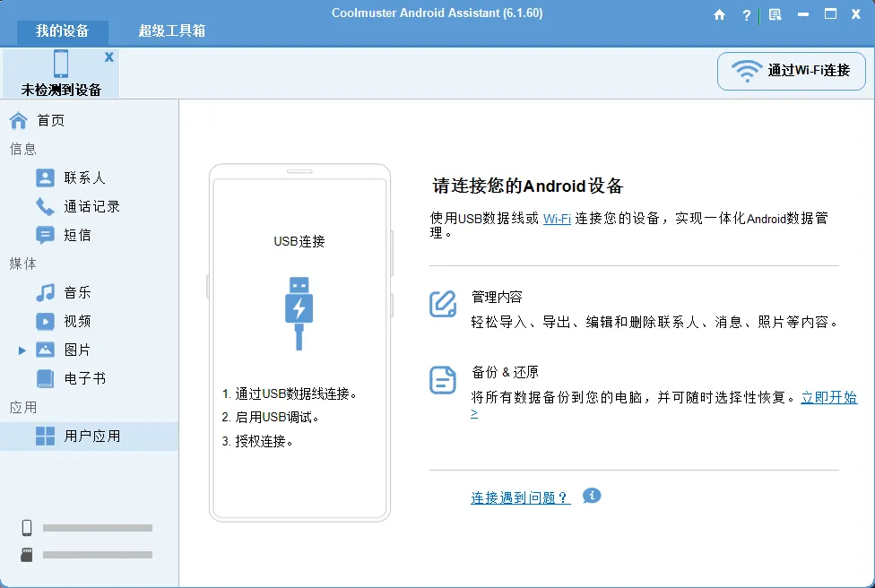Click the 联系人 contacts icon
Viewport: 875px width, 588px height.
(45, 178)
